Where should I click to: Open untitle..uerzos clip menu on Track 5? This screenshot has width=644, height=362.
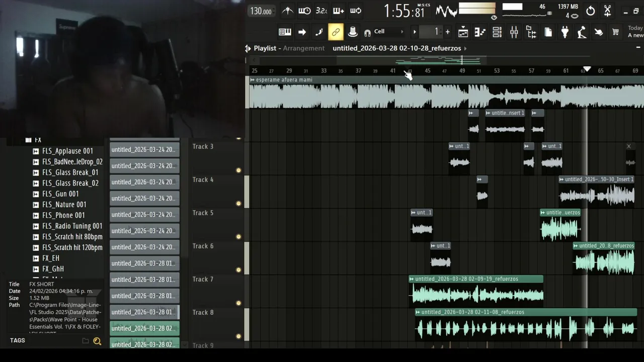[543, 213]
